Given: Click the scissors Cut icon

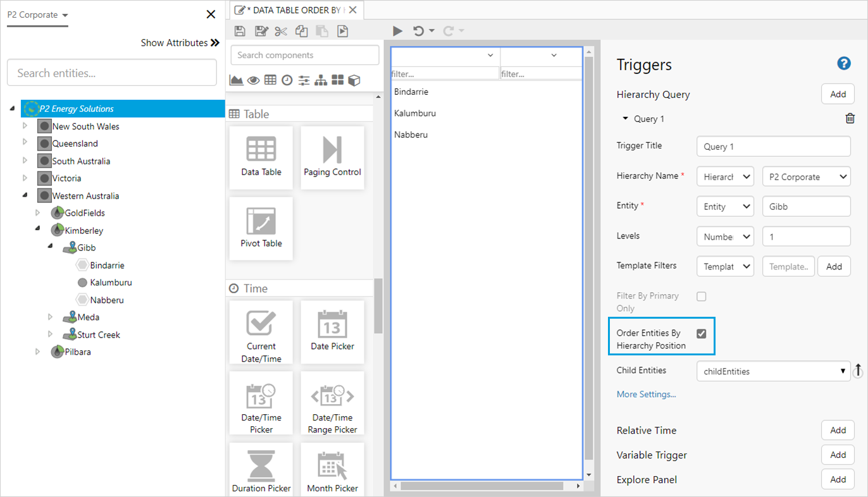Looking at the screenshot, I should (281, 31).
